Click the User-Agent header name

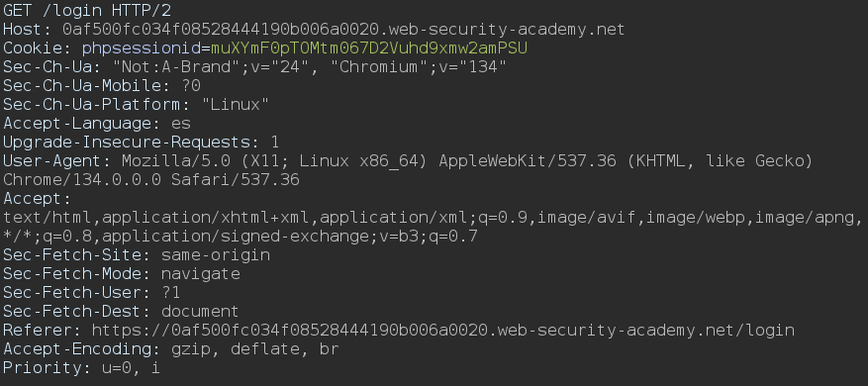coord(57,161)
